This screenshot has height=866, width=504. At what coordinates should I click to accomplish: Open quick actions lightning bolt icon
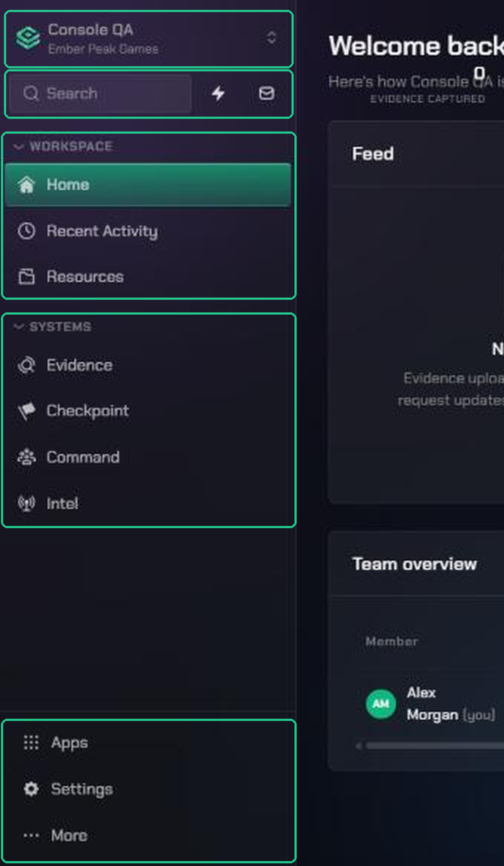coord(218,93)
